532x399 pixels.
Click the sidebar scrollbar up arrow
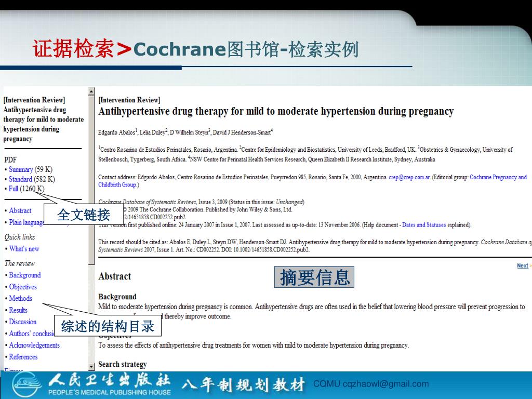click(91, 91)
